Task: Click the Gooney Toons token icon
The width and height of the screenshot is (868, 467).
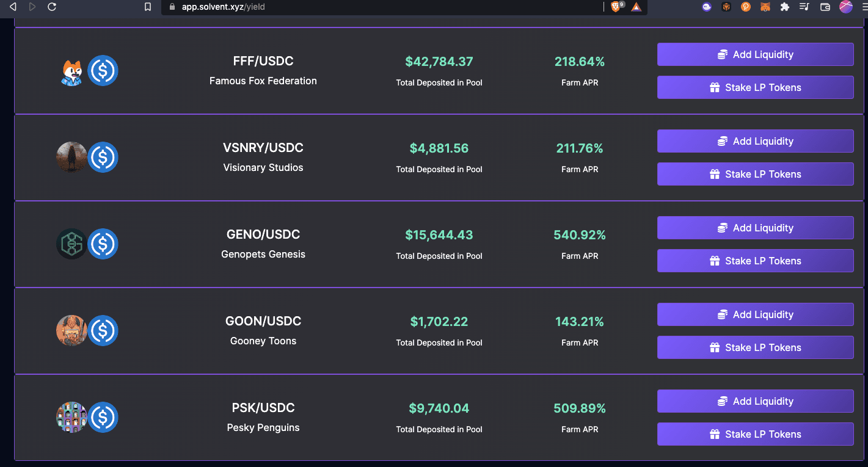Action: point(71,331)
